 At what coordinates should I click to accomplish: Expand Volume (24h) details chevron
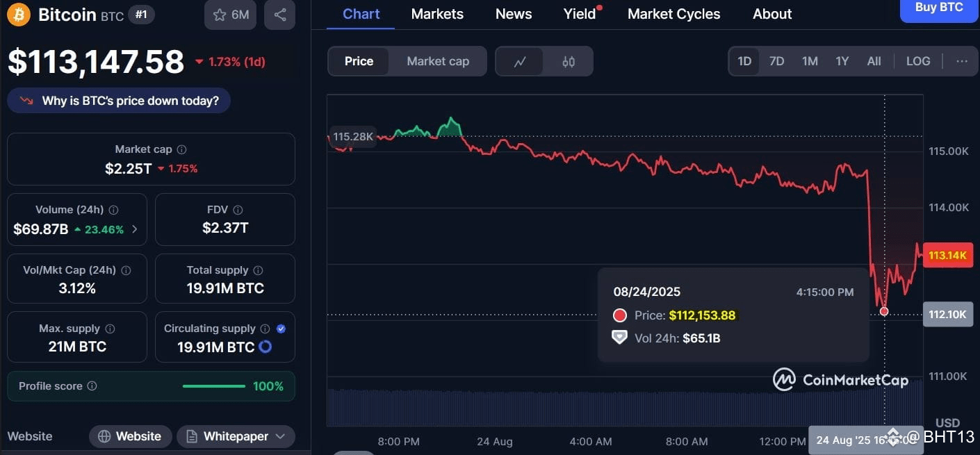pos(135,229)
